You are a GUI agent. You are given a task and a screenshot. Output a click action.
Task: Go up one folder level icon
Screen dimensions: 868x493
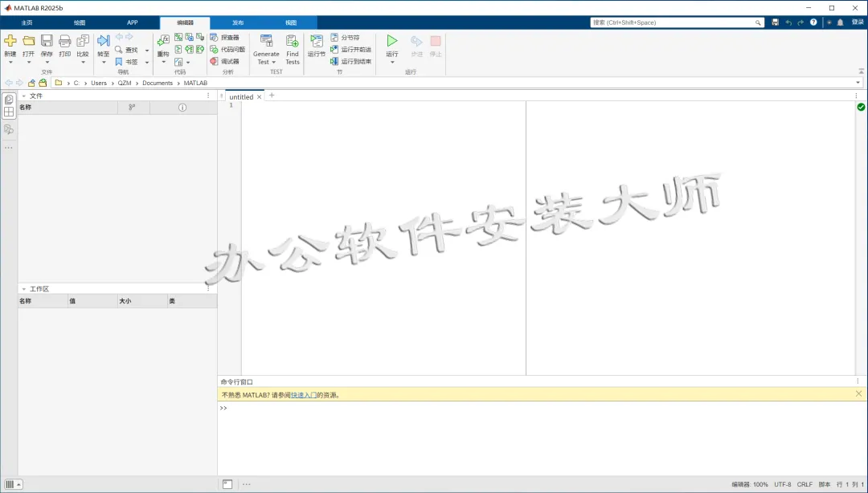[31, 83]
